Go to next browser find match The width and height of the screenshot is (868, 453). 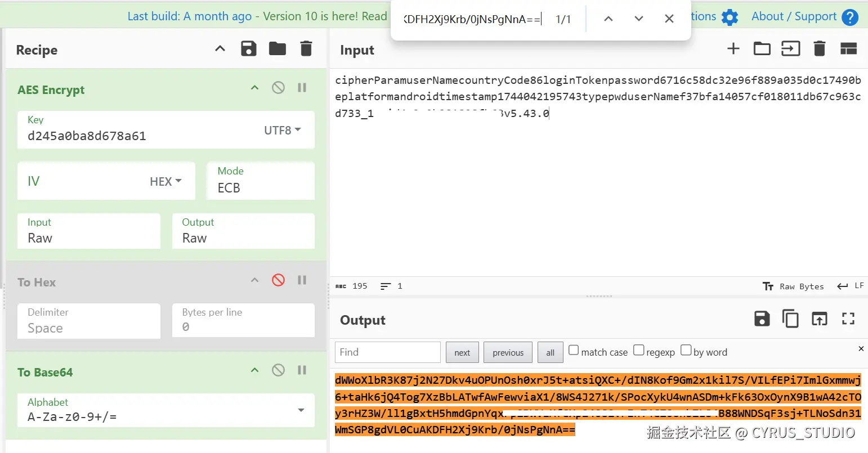638,19
